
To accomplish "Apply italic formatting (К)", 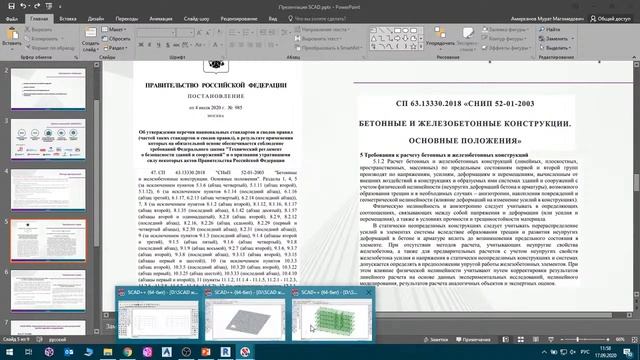I will [150, 45].
